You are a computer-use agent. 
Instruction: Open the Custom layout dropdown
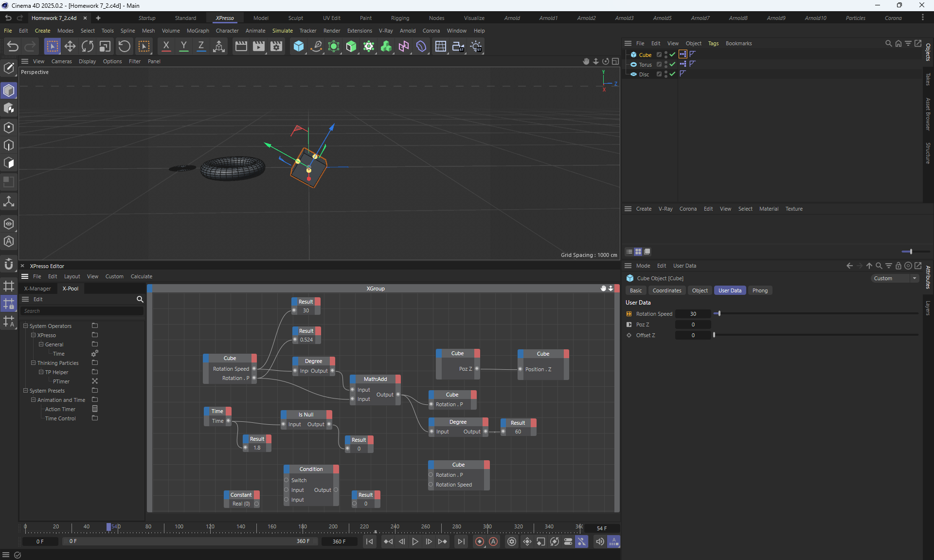[894, 278]
